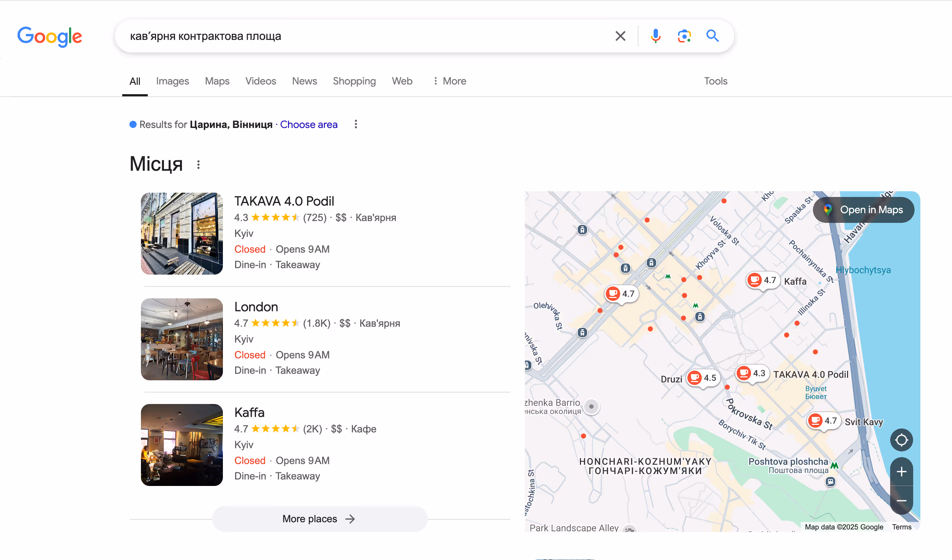The width and height of the screenshot is (952, 560).
Task: Switch to the All tab
Action: (x=135, y=81)
